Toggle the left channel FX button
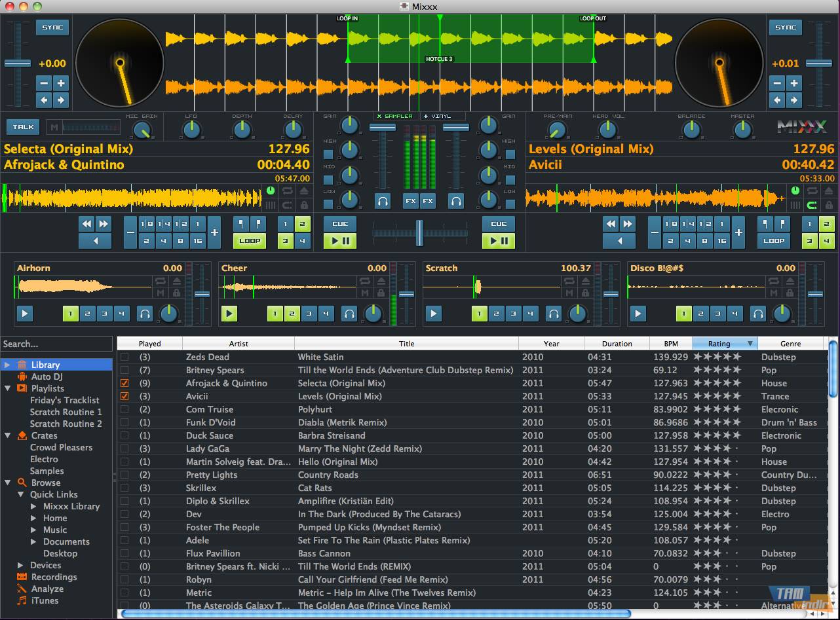This screenshot has height=620, width=840. (411, 201)
